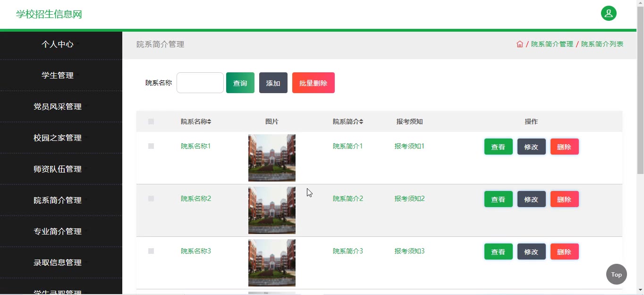644x295 pixels.
Task: Click the 批量删除 batch delete button
Action: pos(314,83)
